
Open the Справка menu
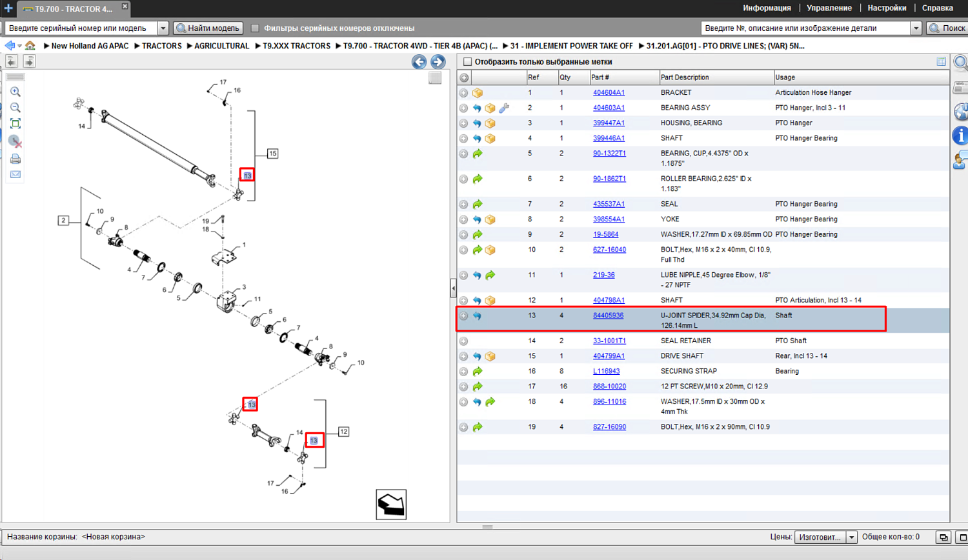pyautogui.click(x=938, y=8)
